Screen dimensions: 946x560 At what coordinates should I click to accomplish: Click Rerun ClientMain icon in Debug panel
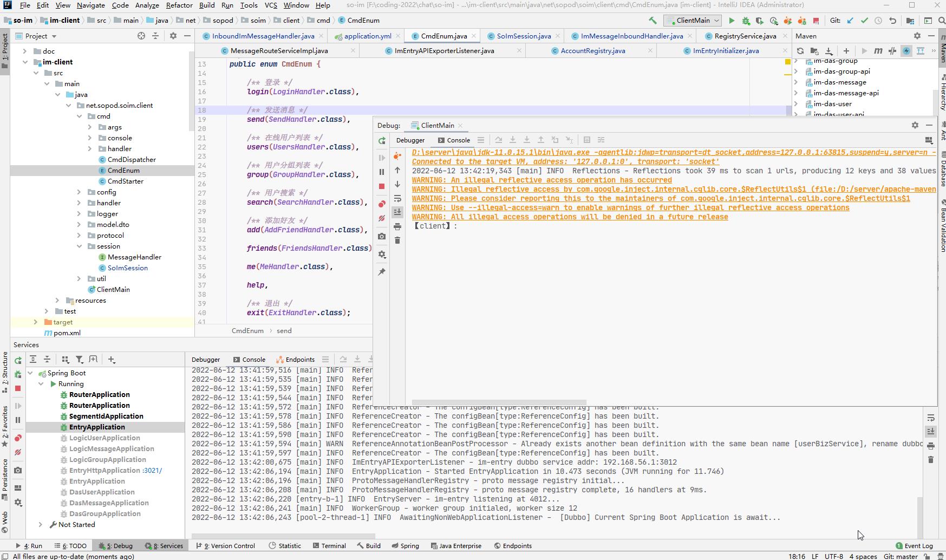(x=382, y=141)
